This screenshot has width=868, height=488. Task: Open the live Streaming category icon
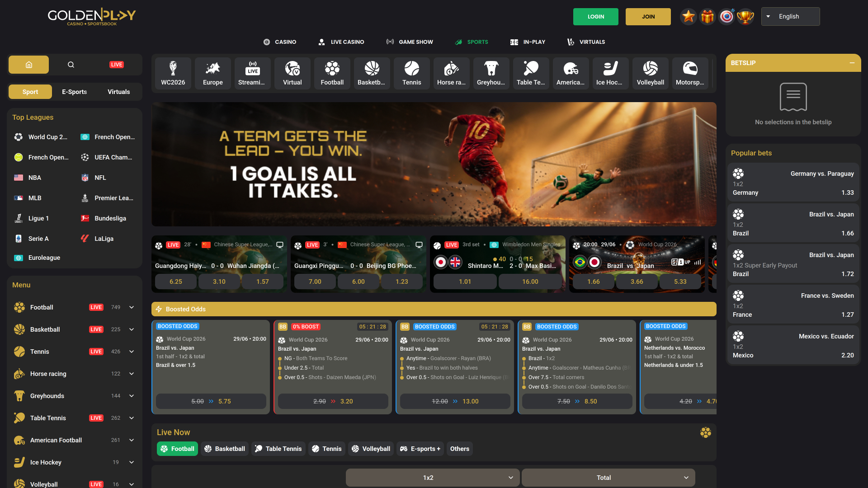[253, 73]
